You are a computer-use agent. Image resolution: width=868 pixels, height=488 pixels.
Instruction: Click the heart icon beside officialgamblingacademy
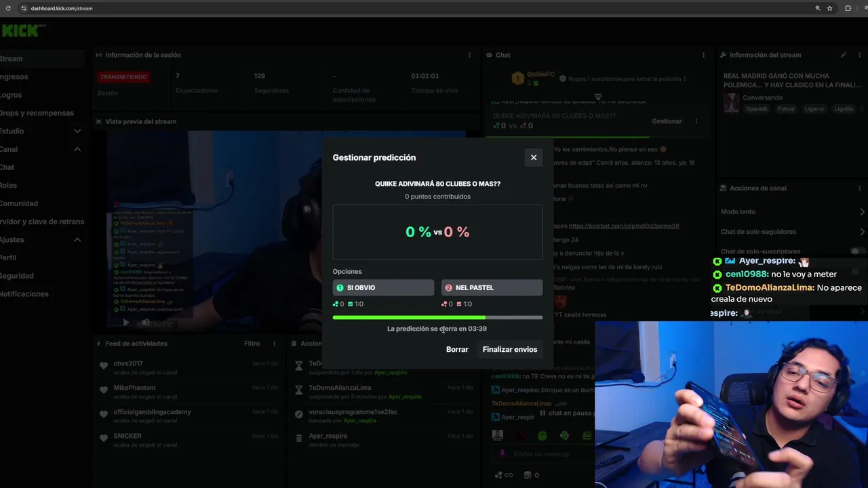pyautogui.click(x=104, y=415)
